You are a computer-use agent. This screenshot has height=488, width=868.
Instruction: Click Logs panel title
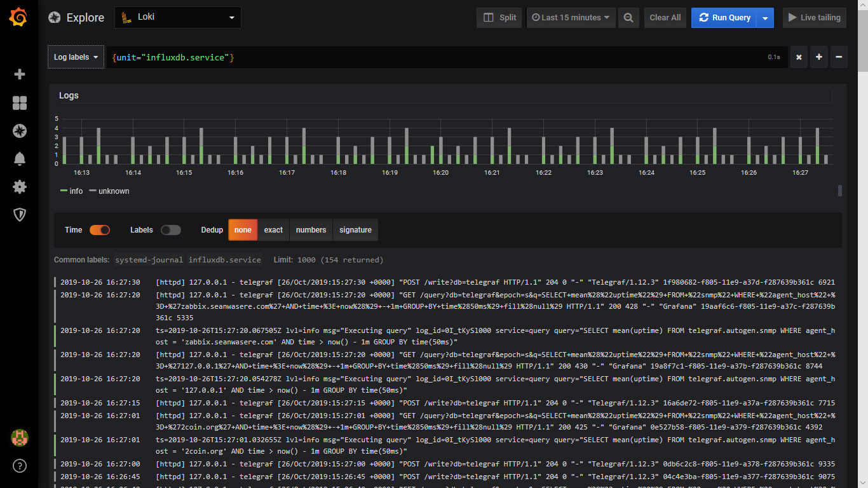69,95
